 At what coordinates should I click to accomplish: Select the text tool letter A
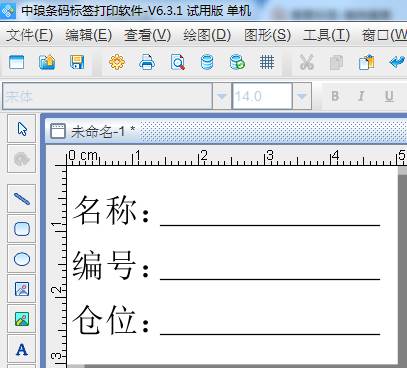pyautogui.click(x=22, y=349)
